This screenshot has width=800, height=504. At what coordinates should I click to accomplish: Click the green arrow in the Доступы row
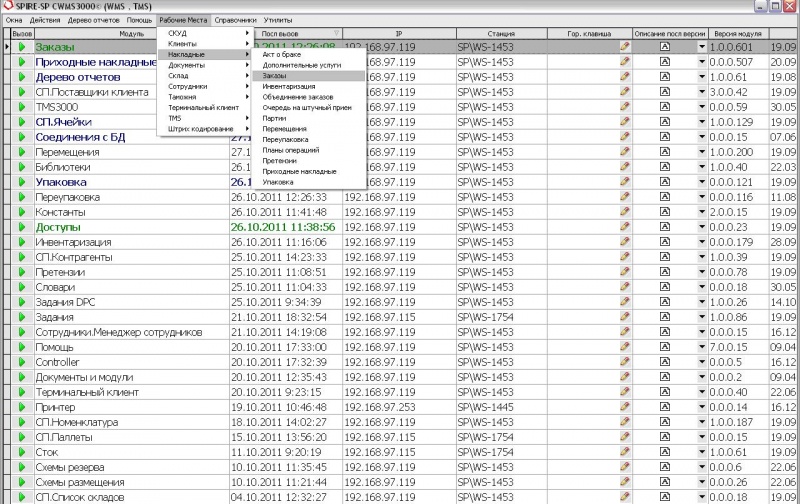(x=21, y=227)
